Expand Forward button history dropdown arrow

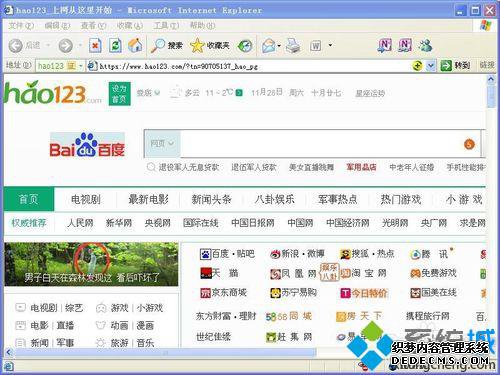tap(80, 45)
